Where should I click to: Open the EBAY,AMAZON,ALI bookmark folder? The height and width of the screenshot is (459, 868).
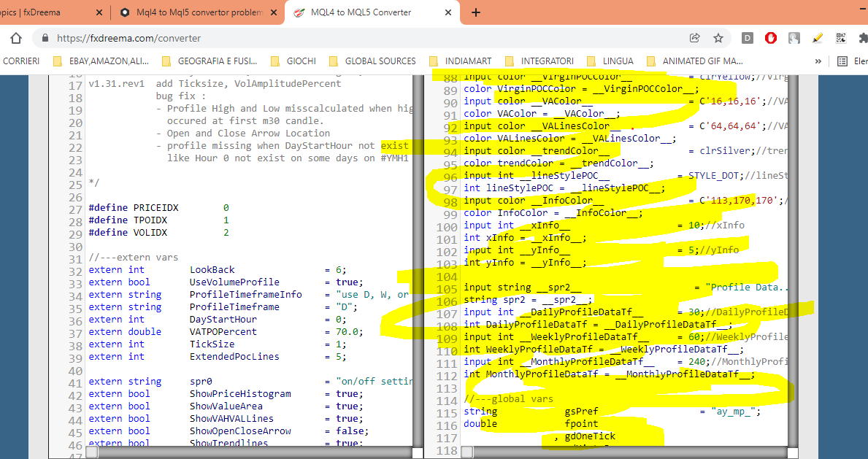tap(101, 61)
